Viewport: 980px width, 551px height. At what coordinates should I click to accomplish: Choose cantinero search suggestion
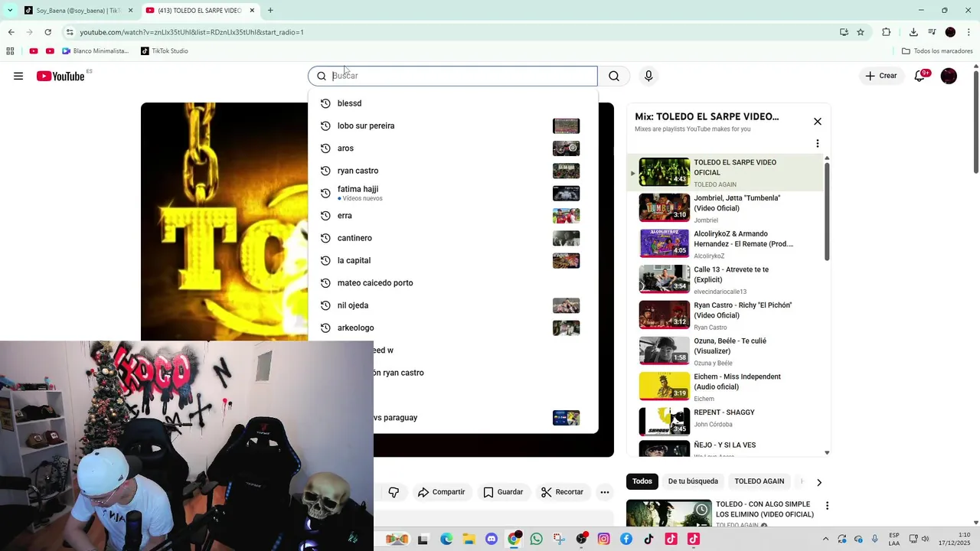452,238
